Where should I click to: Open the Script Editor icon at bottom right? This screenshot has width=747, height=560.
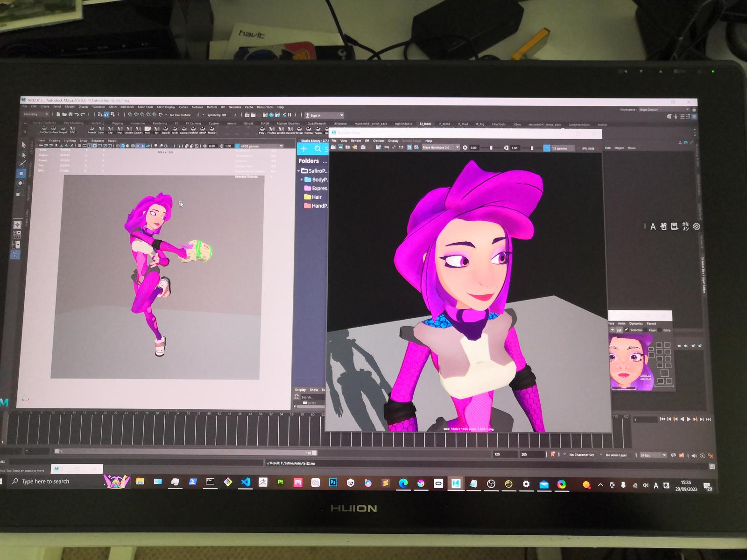(x=712, y=466)
